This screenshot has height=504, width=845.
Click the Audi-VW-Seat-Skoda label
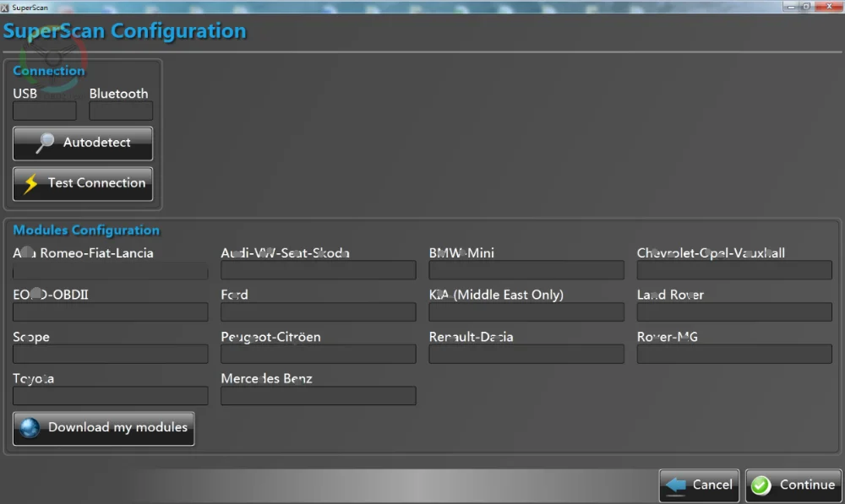pos(285,253)
